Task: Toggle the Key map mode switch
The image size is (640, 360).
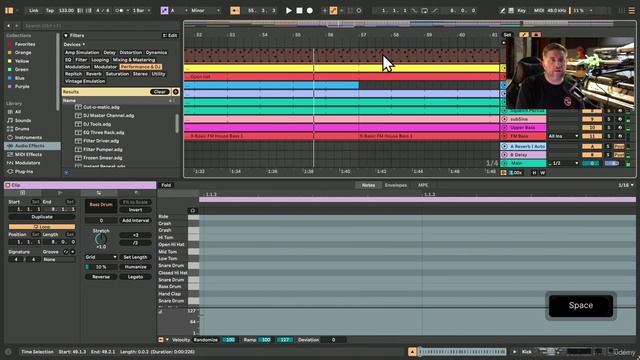Action: pyautogui.click(x=522, y=10)
